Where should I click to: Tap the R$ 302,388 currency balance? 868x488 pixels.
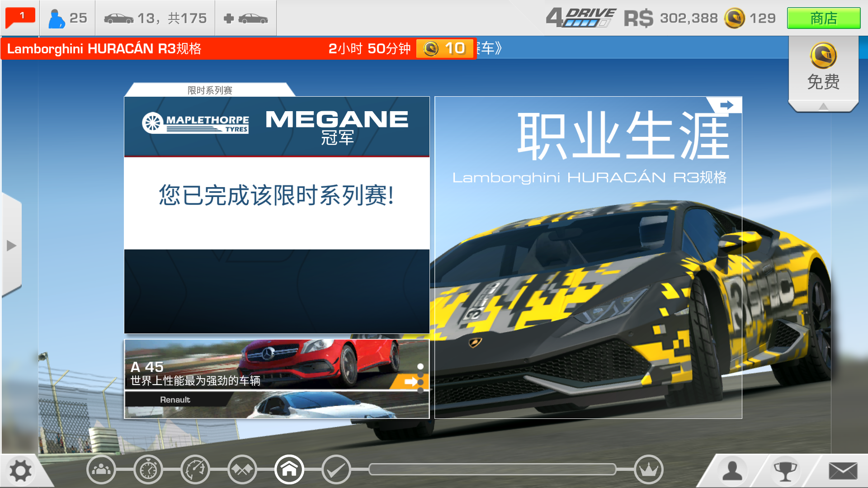[x=671, y=18]
